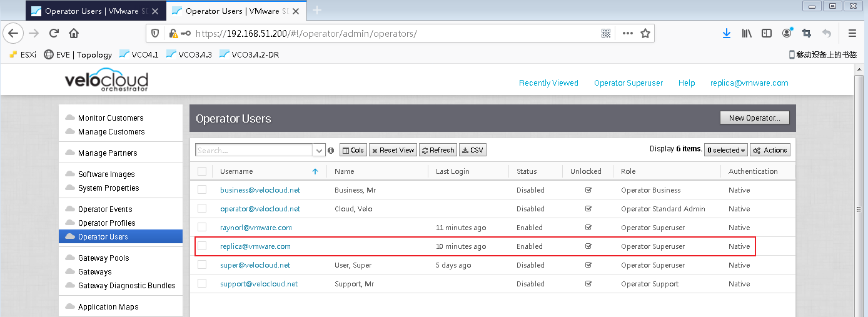868x317 pixels.
Task: Click the cloud icon beside Gateway Pools
Action: 70,258
